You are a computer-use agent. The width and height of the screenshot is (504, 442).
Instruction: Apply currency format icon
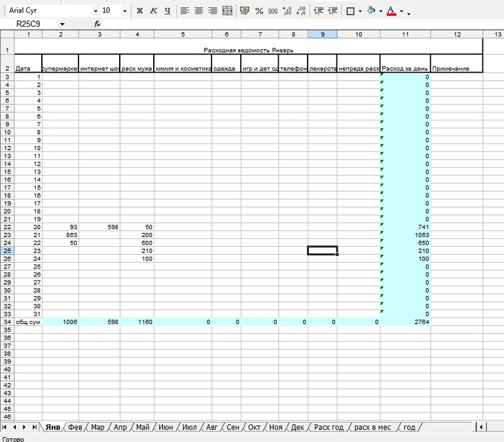point(245,11)
